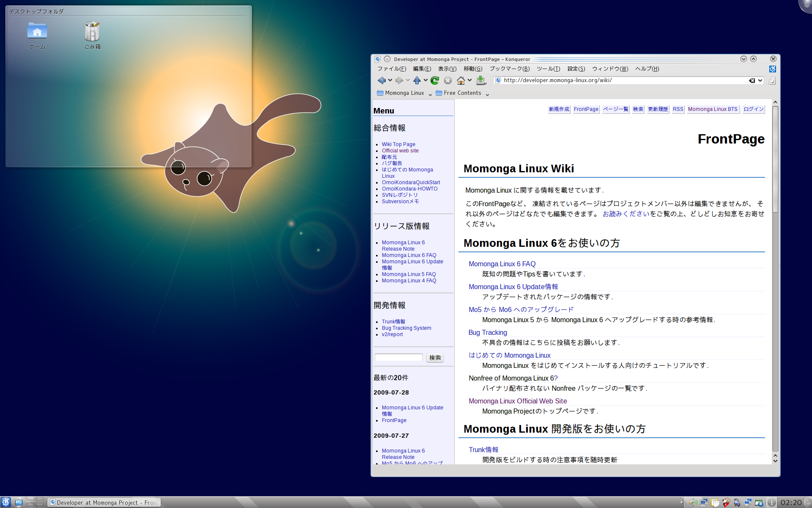Open the K application launcher menu

pos(5,502)
